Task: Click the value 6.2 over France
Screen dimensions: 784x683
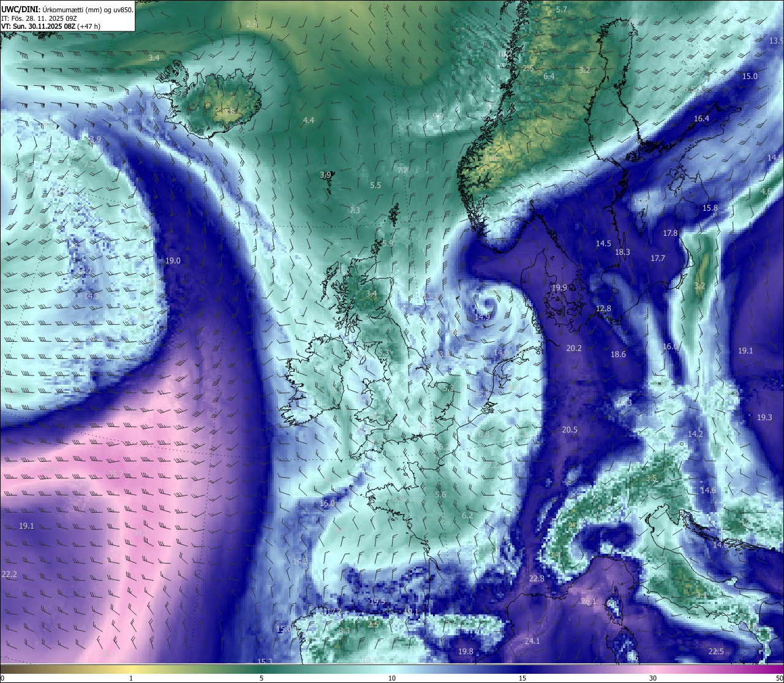Action: click(467, 516)
